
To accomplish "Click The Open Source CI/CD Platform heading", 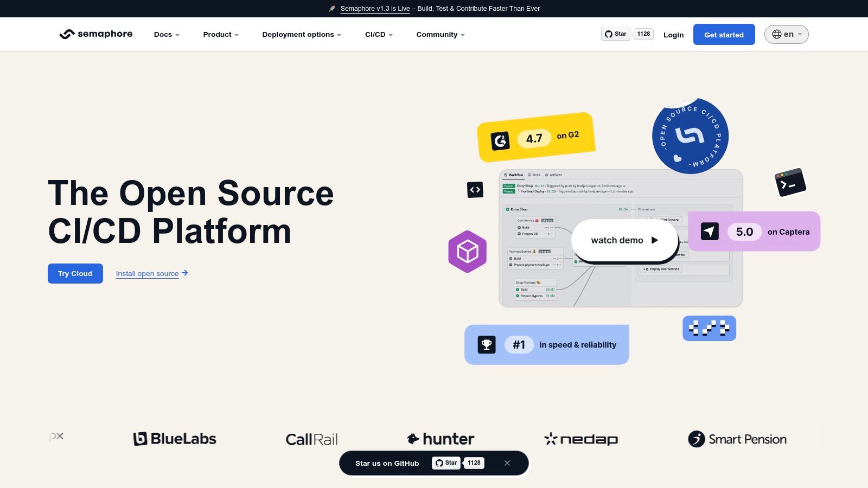I will tap(191, 212).
